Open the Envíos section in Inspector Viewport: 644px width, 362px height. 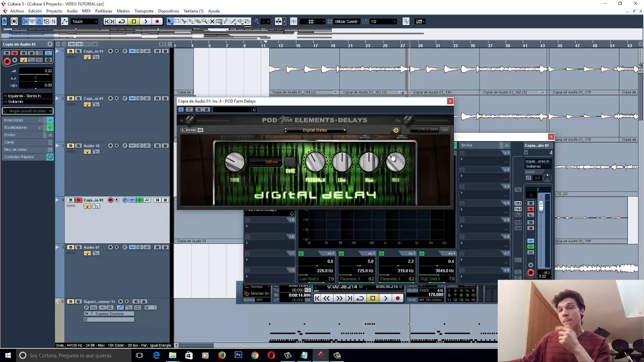[x=28, y=135]
